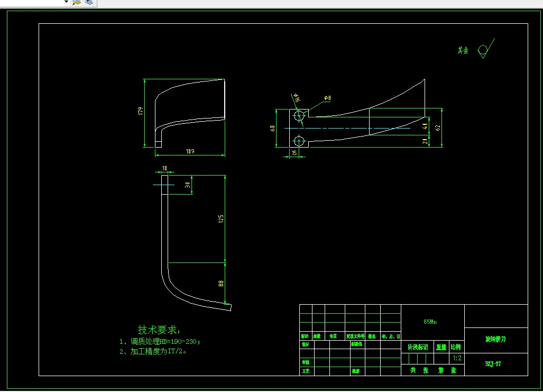The width and height of the screenshot is (543, 392).
Task: Select the 1:2 scale value
Action: (x=457, y=358)
